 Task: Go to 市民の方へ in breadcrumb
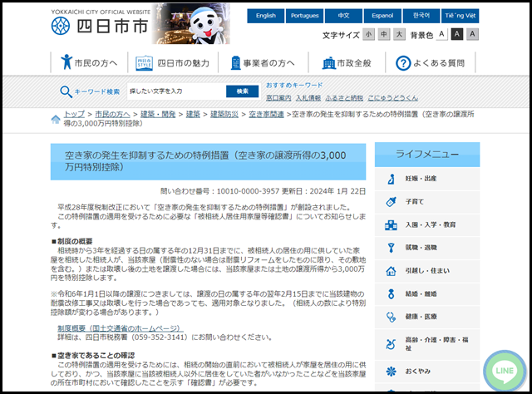click(112, 114)
